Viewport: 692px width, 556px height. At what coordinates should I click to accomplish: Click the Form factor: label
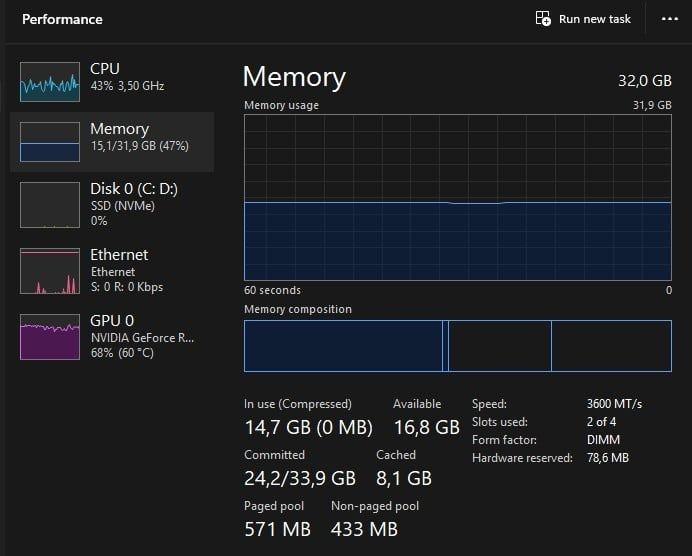504,440
